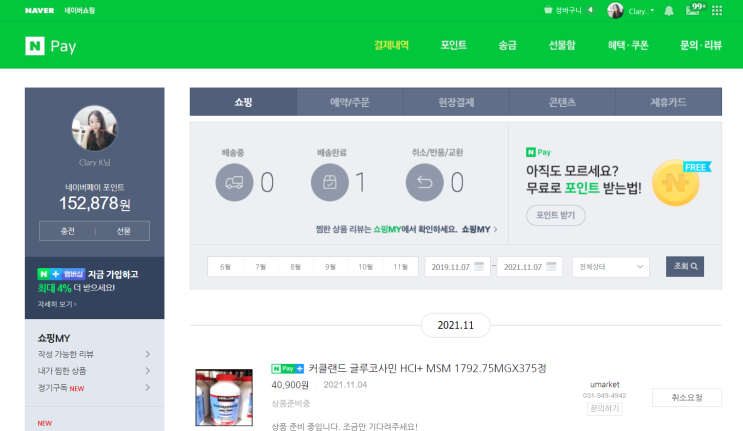Click the gold FREE point coin
Screen dimensions: 743x431
coord(676,183)
